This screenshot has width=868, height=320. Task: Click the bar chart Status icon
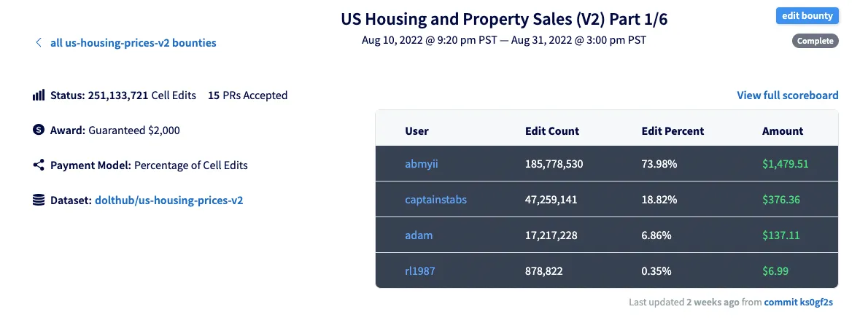coord(39,95)
